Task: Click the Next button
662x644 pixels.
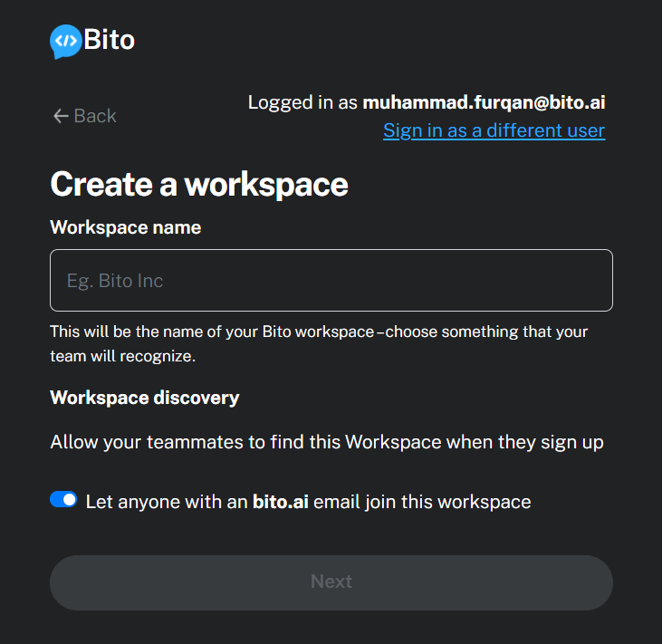Action: (331, 582)
